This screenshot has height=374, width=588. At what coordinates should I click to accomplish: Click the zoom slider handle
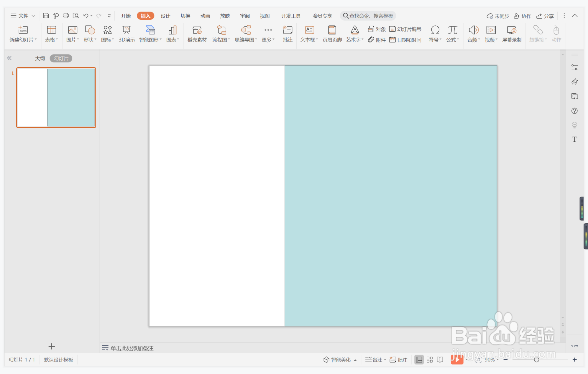pos(536,360)
